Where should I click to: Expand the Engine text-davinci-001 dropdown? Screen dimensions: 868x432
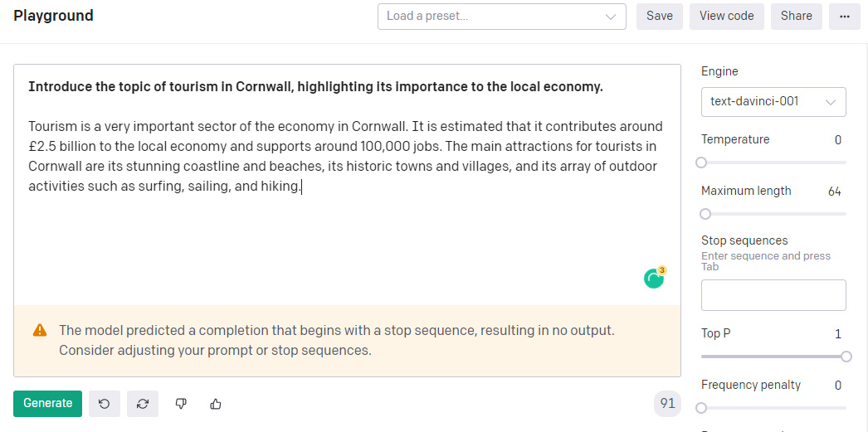click(x=773, y=102)
